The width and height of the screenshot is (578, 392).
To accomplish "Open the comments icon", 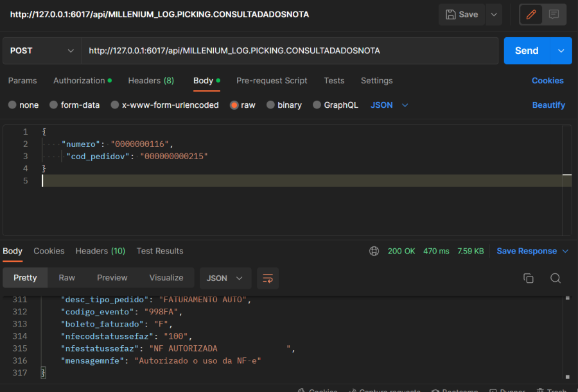I will pos(554,14).
